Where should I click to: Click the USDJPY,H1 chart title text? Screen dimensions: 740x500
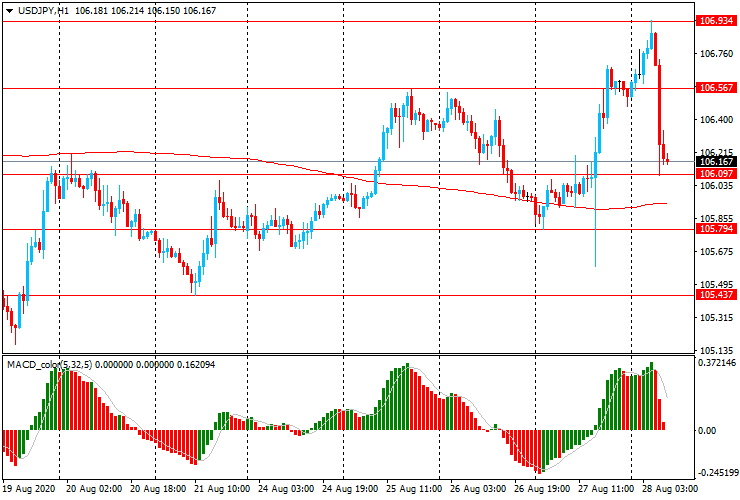click(45, 9)
